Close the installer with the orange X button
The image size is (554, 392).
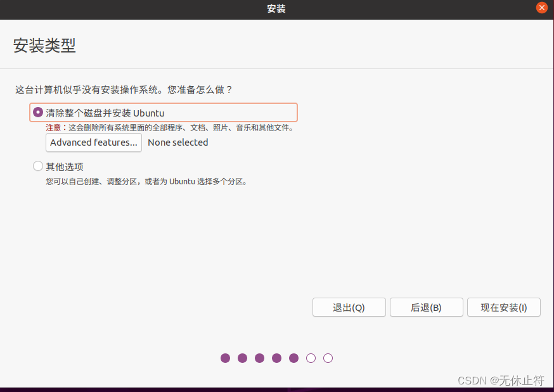point(541,8)
